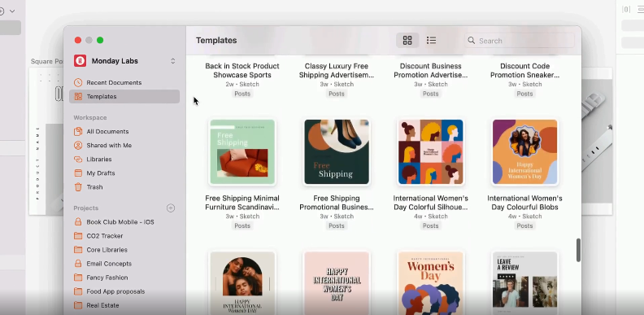
Task: Open the Real Estate project
Action: coord(124,305)
